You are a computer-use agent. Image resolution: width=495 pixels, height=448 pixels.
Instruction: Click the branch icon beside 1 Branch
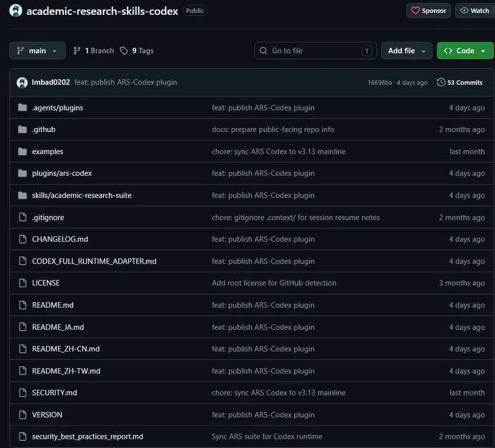77,51
